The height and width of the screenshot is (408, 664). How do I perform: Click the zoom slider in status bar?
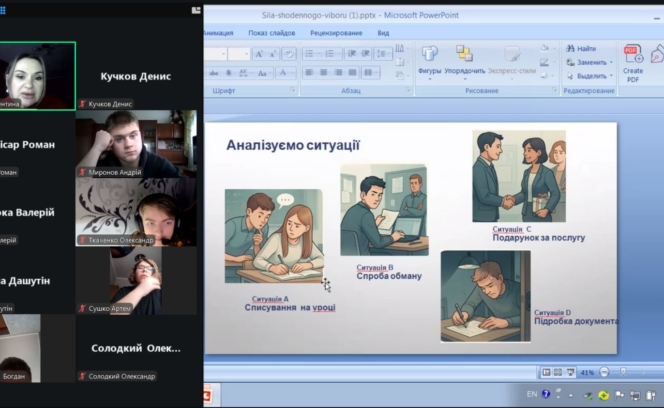click(622, 372)
